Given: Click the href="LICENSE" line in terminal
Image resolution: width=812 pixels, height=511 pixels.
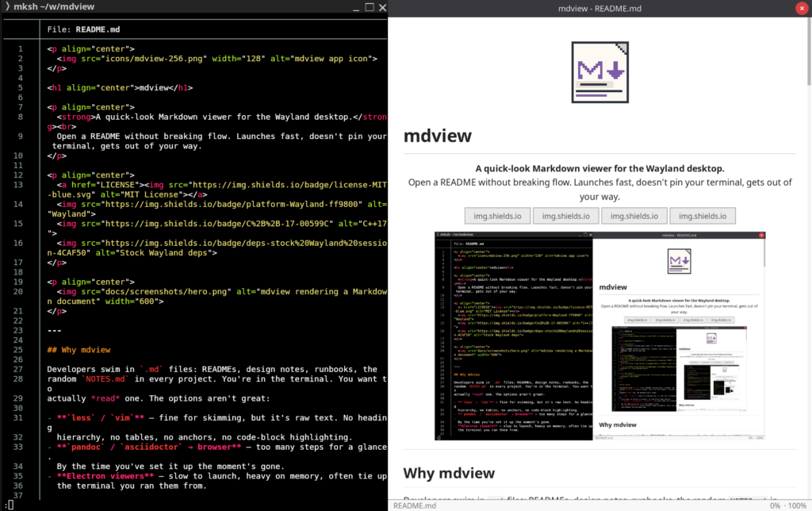Looking at the screenshot, I should click(217, 190).
